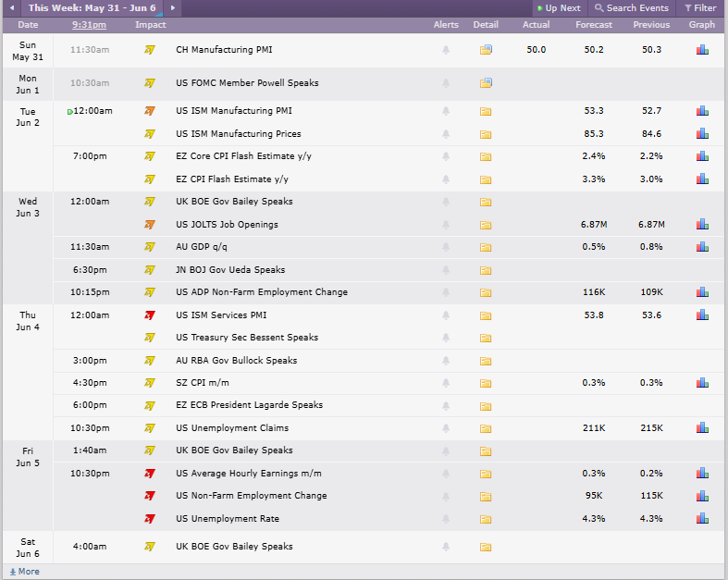Go to previous week with left arrow
The height and width of the screenshot is (580, 728).
(12, 8)
